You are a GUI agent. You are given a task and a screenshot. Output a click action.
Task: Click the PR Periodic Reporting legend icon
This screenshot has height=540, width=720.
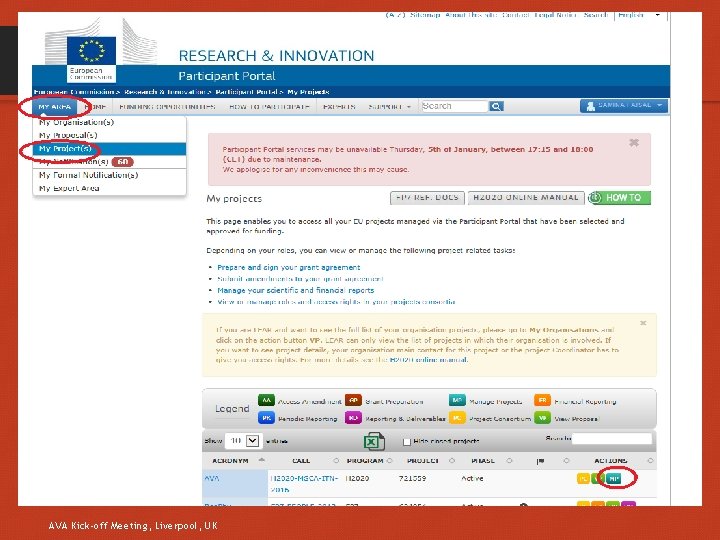click(x=266, y=418)
